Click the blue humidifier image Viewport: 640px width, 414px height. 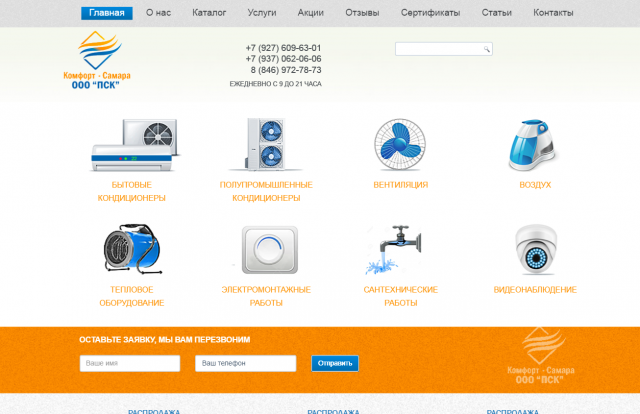[533, 144]
